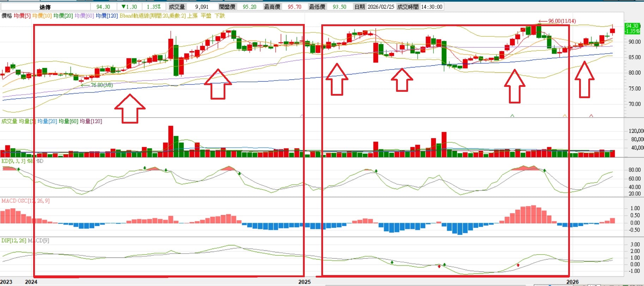Image resolution: width=644 pixels, height=286 pixels.
Task: Click the date field showing 2026/02/25
Action: pos(381,7)
